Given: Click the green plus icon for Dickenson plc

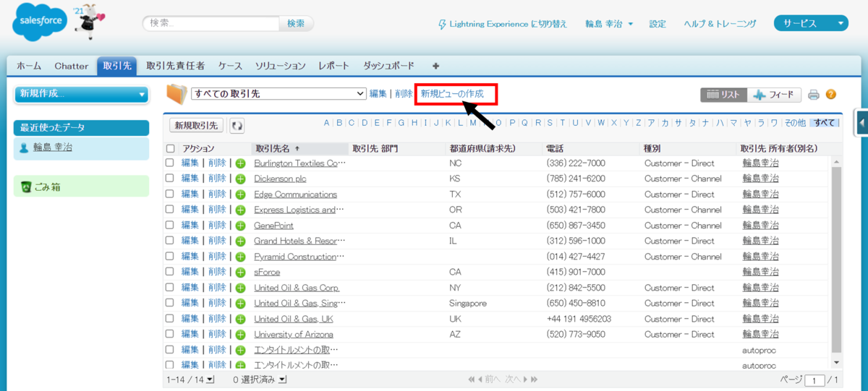Looking at the screenshot, I should click(x=240, y=179).
